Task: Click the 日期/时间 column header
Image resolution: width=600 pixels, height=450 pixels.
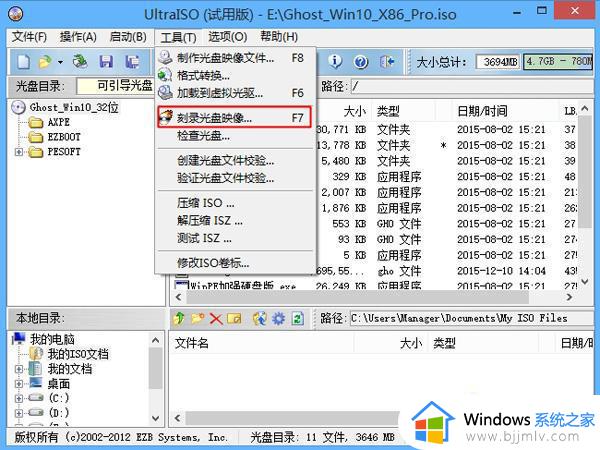Action: 482,111
